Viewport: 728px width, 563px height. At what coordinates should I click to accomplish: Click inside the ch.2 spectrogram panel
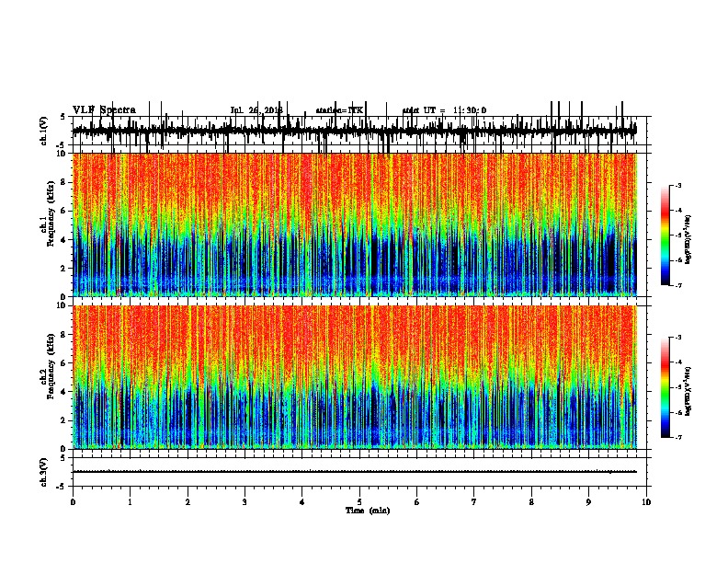355,377
